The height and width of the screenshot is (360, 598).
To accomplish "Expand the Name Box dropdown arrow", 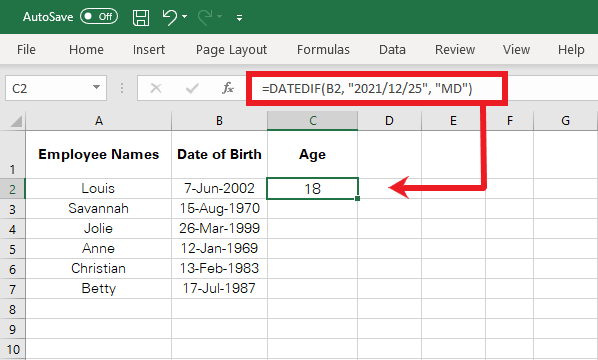I will (x=96, y=88).
